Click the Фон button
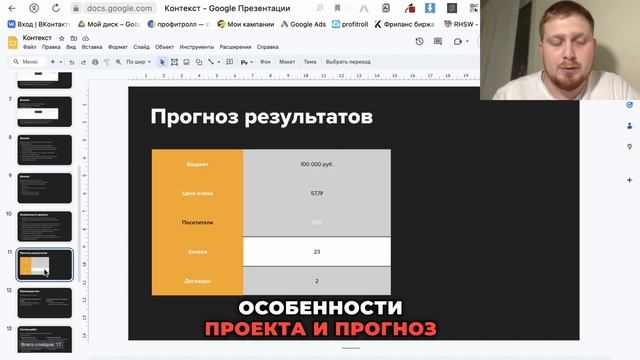640x360 pixels. [x=265, y=62]
